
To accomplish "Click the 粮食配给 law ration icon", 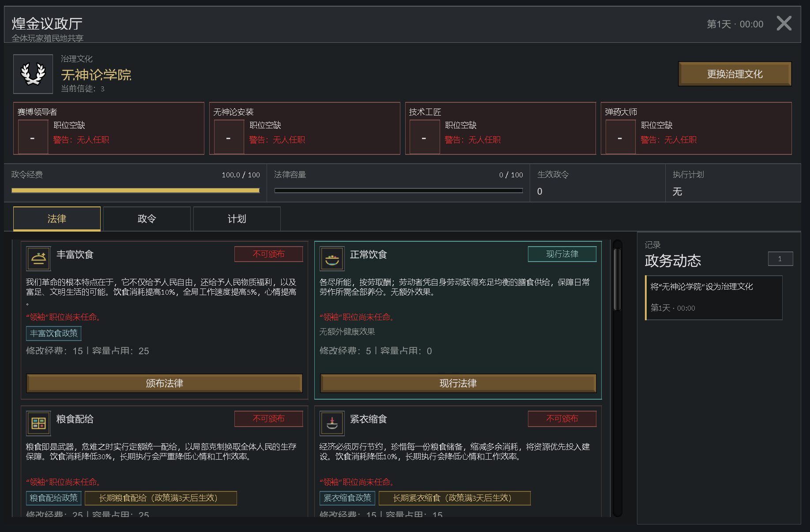I will 38,423.
